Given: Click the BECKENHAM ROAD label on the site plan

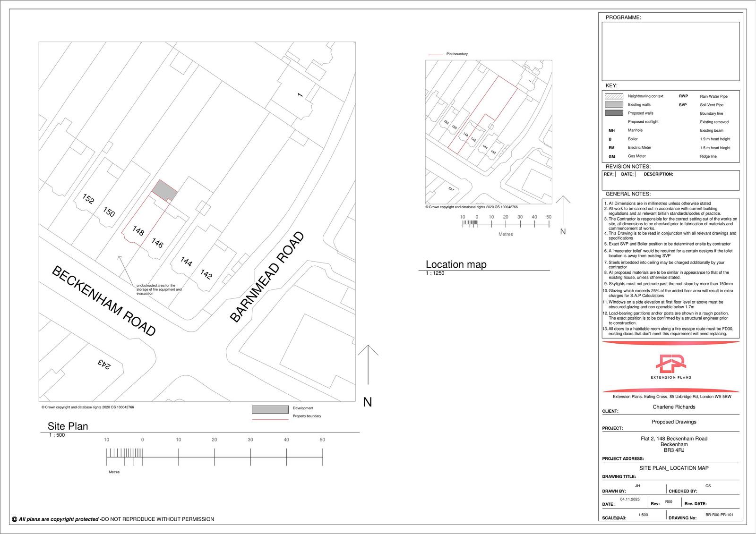Looking at the screenshot, I should click(103, 301).
